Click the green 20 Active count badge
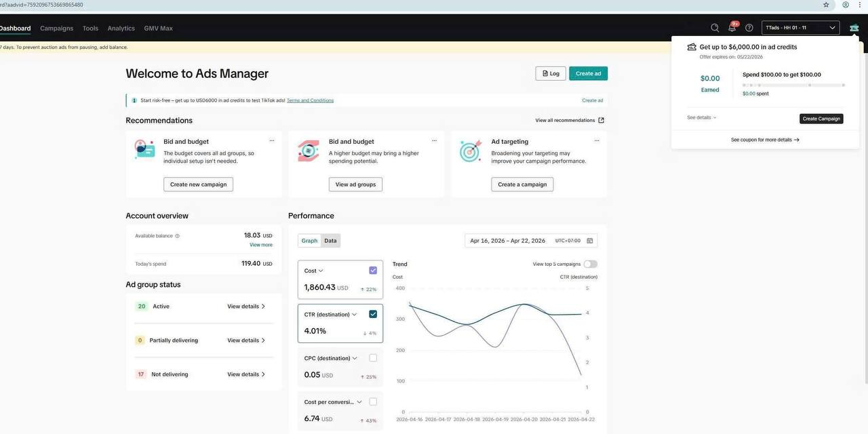The image size is (868, 434). (142, 307)
